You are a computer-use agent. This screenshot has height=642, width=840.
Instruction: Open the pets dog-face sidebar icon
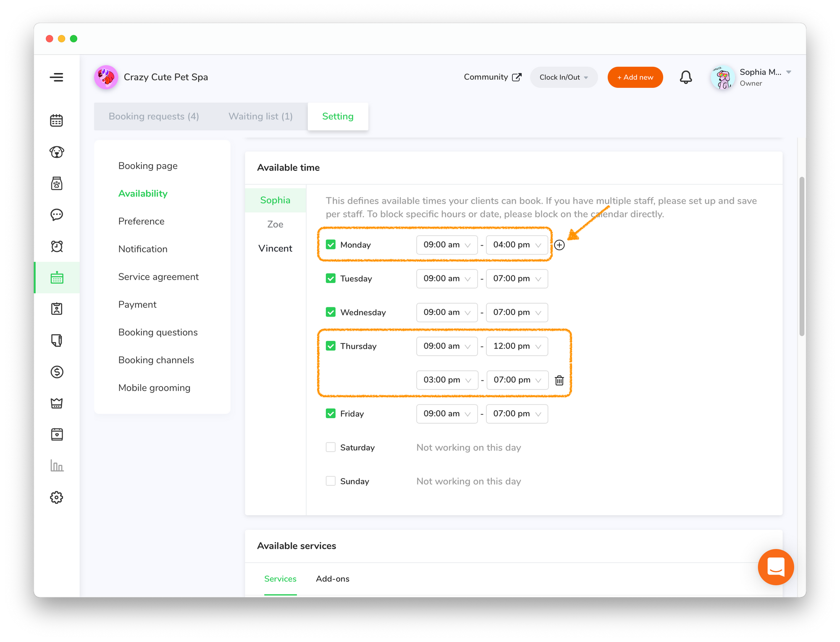point(56,152)
